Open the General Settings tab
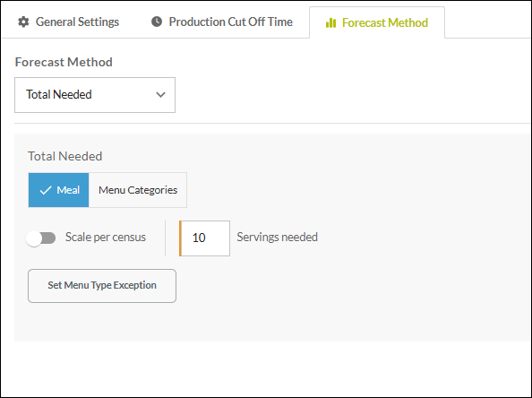The height and width of the screenshot is (398, 532). tap(69, 22)
